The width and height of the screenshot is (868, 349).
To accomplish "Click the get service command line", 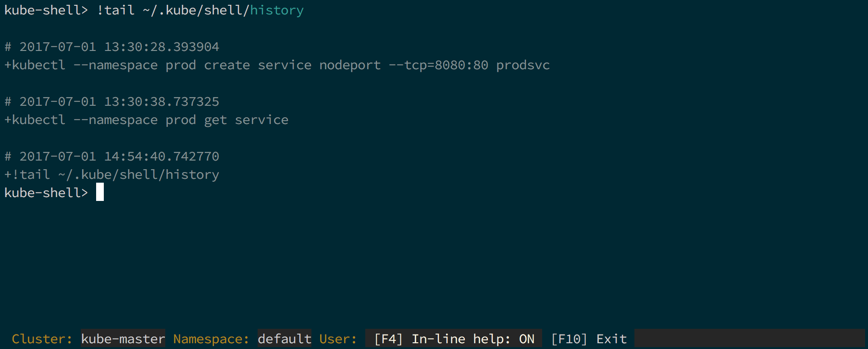I will 147,120.
